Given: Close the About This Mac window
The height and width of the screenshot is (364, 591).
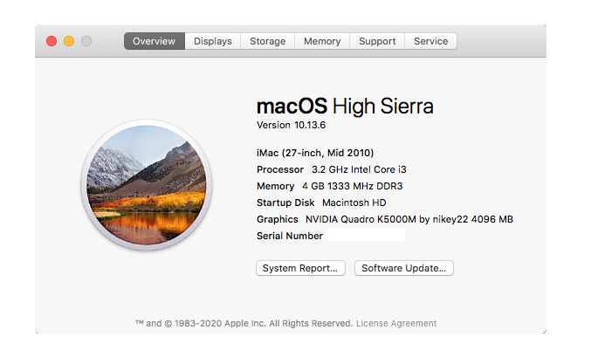Looking at the screenshot, I should click(x=52, y=41).
